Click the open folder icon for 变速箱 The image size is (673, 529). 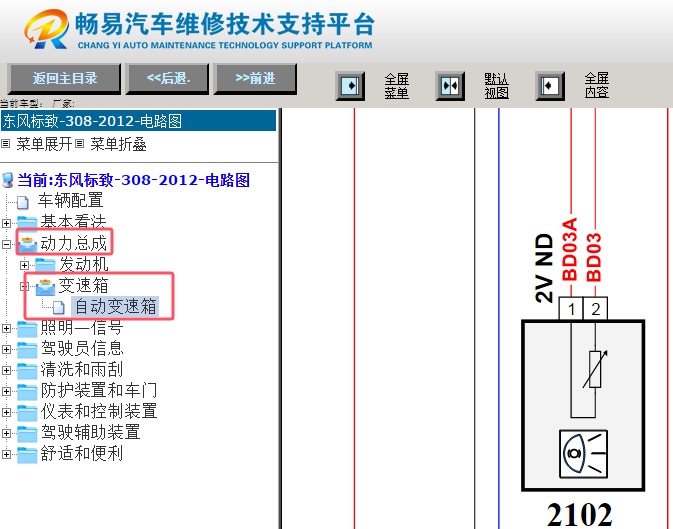click(45, 286)
